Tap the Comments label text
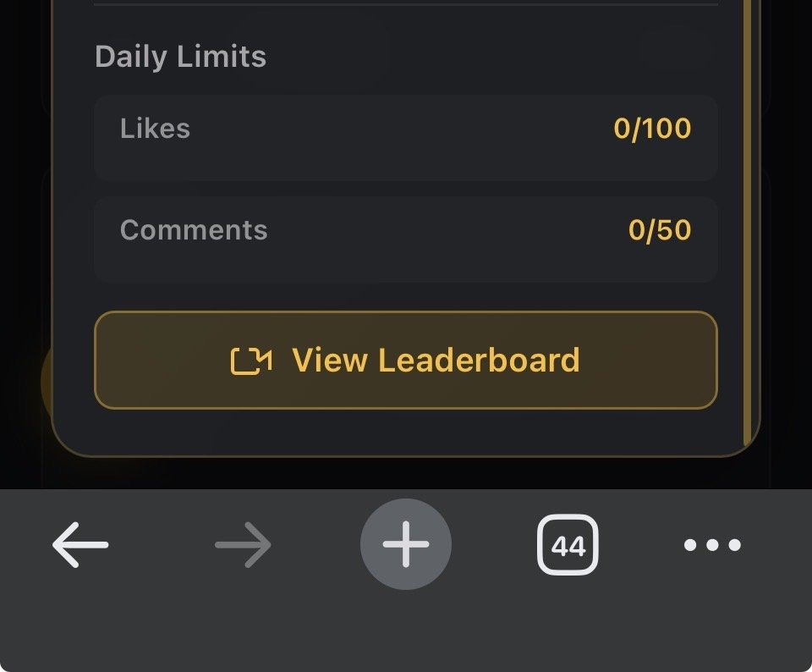Viewport: 812px width, 672px height. click(x=194, y=230)
